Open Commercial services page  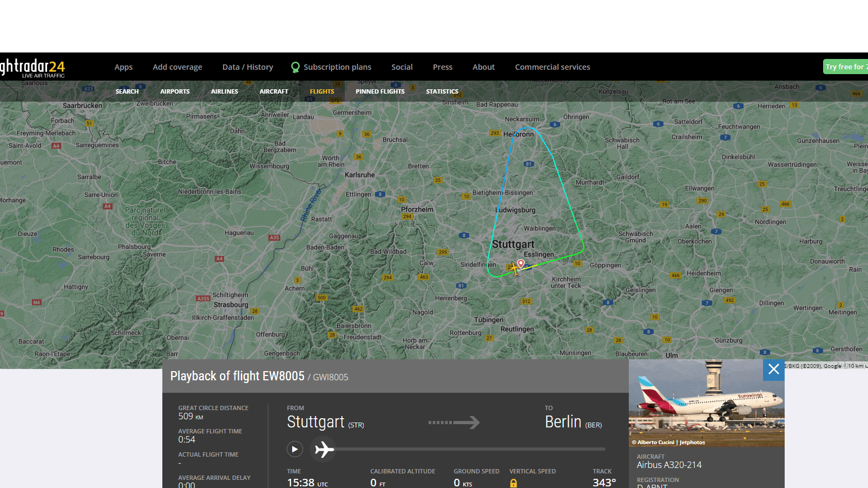coord(553,67)
